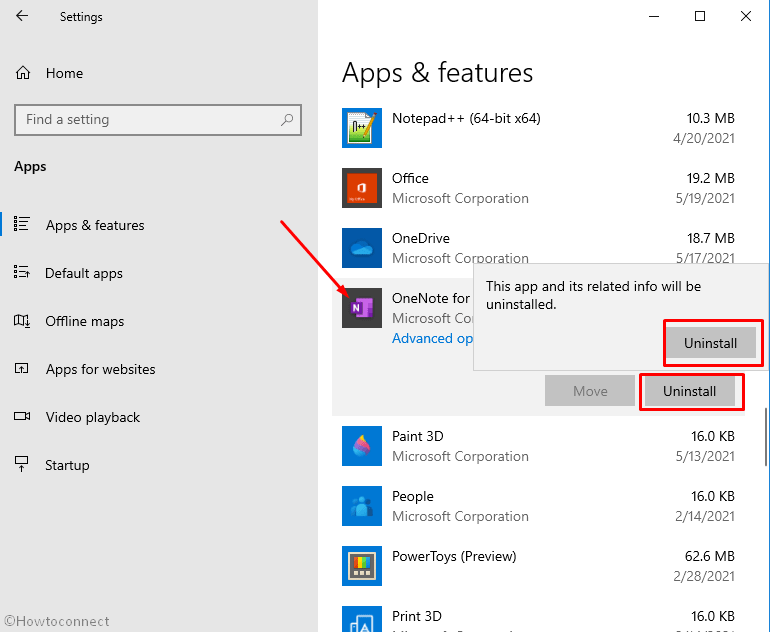Click the OneDrive app icon
Screen dimensions: 770x632
pos(362,247)
